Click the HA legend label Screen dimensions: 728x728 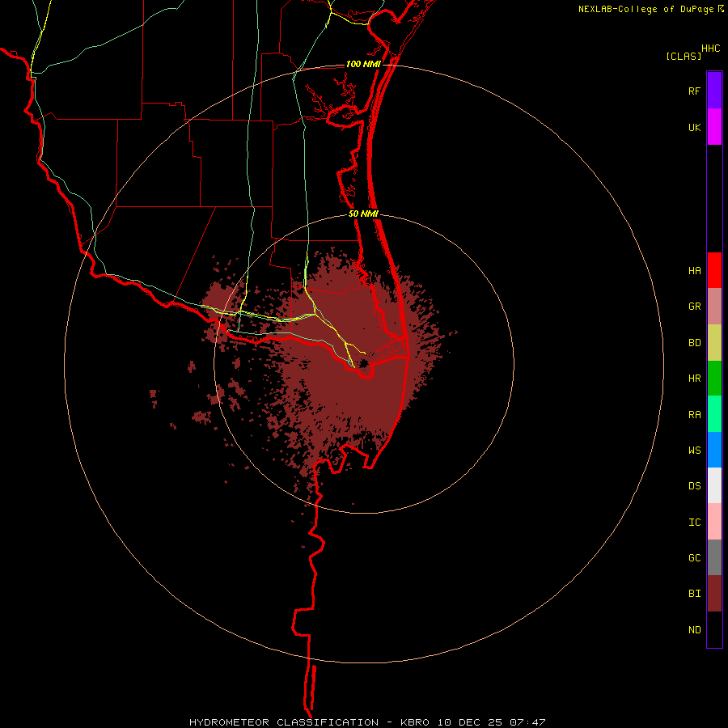pyautogui.click(x=694, y=271)
